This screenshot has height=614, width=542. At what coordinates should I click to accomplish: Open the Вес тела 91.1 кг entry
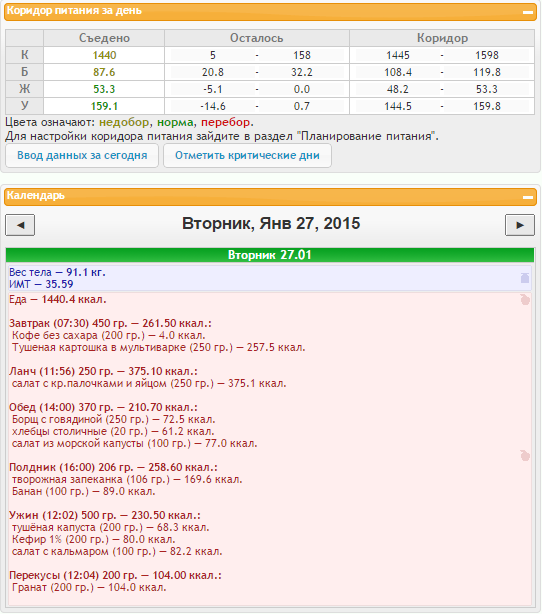(x=57, y=272)
